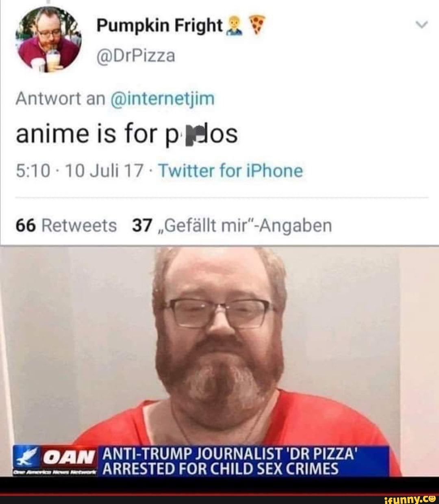
Task: Click the Twitter for iPhone source link
Action: coord(230,171)
